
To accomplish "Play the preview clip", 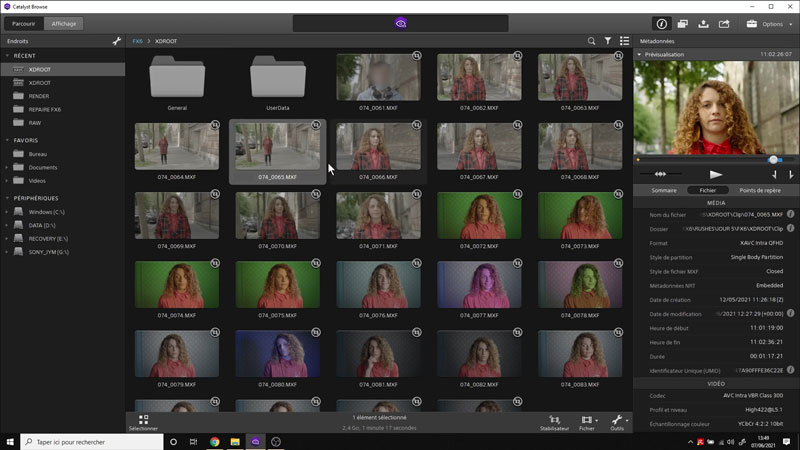I will (716, 174).
